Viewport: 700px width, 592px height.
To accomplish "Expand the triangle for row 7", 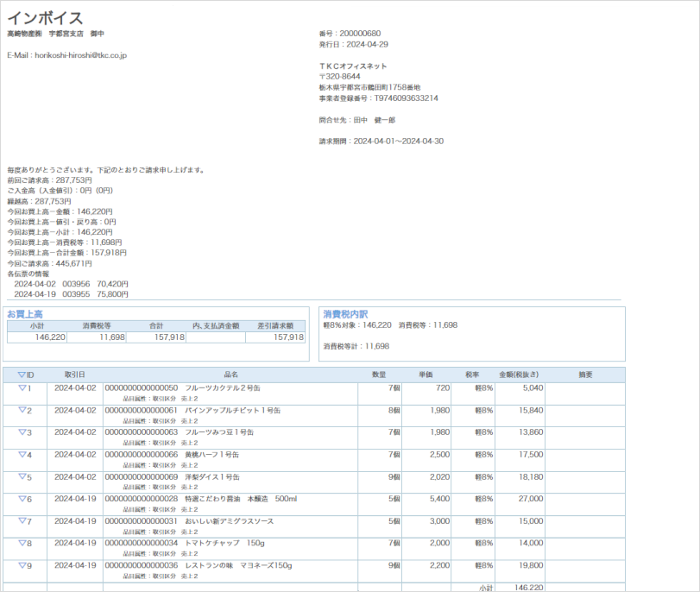I will coord(22,520).
